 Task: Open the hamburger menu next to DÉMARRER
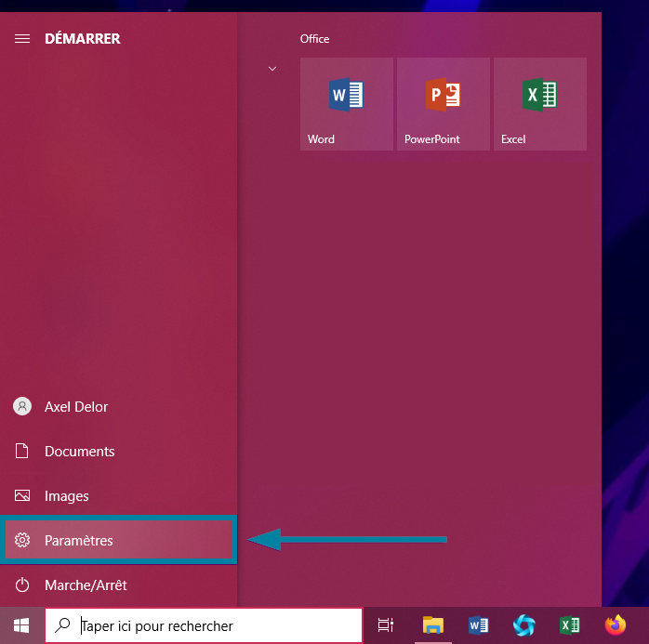[22, 38]
